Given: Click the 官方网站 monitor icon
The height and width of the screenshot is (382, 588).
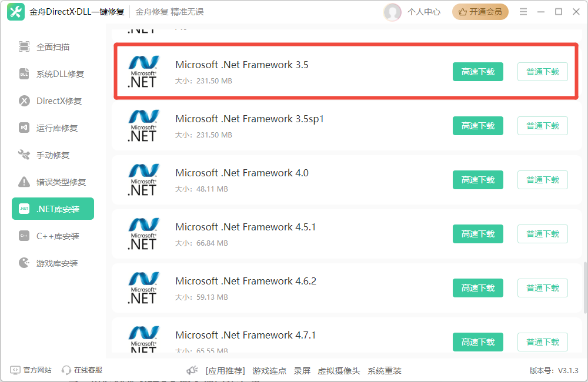Looking at the screenshot, I should tap(15, 370).
